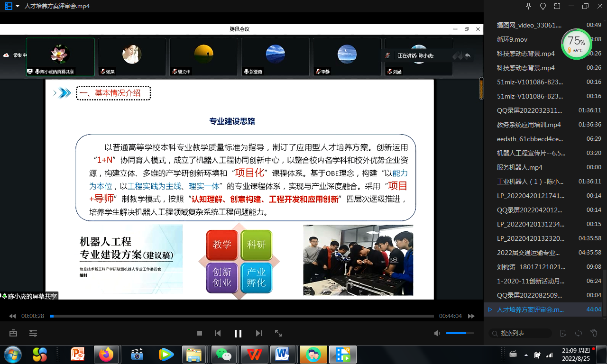
Task: Pause the playing video
Action: (238, 333)
